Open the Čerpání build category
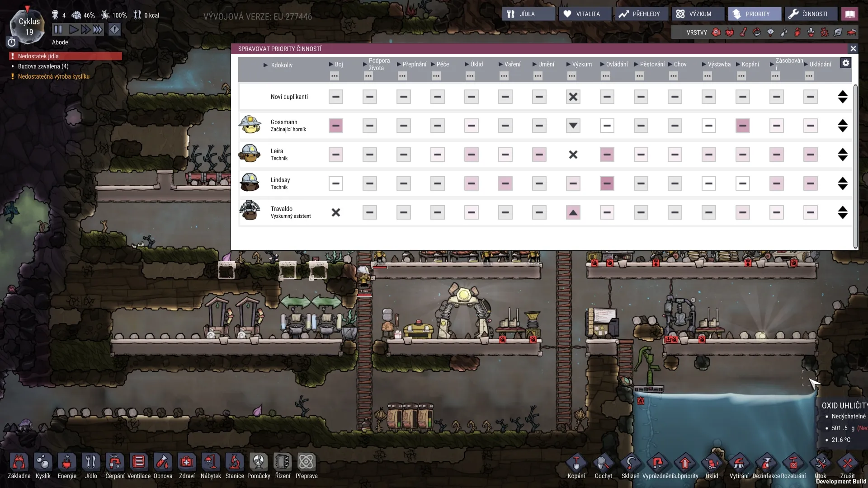Image resolution: width=868 pixels, height=488 pixels. coord(115,466)
